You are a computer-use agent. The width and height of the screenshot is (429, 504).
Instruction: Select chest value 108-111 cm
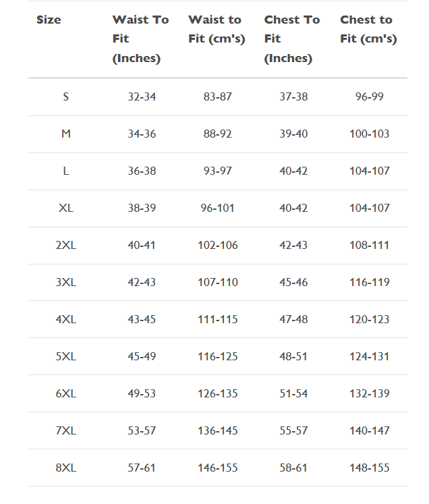pyautogui.click(x=370, y=246)
